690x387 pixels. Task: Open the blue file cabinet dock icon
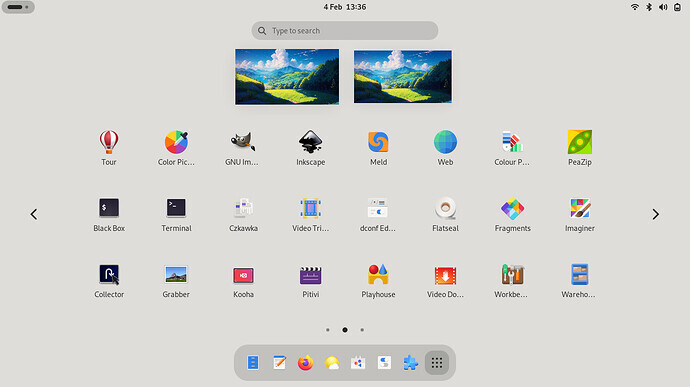pyautogui.click(x=253, y=362)
